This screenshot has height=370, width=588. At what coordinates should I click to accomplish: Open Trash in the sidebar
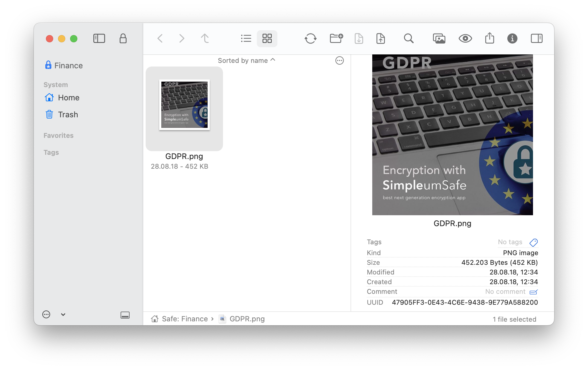[x=62, y=115]
